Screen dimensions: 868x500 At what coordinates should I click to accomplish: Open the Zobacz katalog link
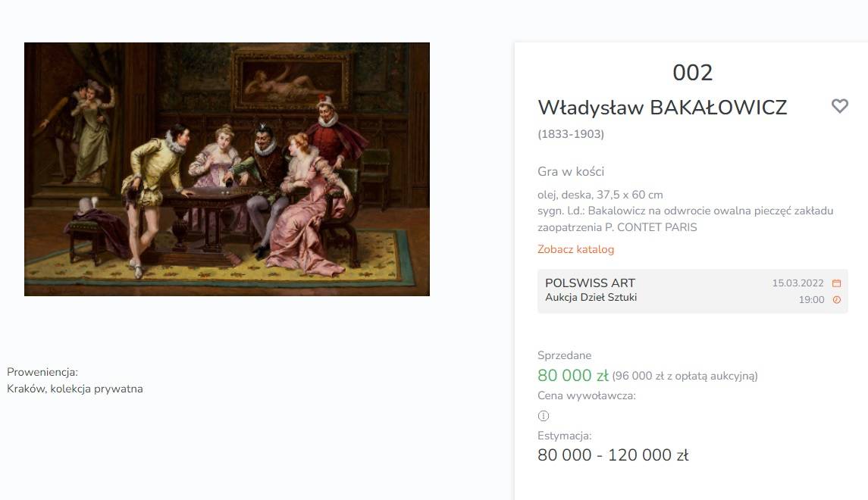575,249
